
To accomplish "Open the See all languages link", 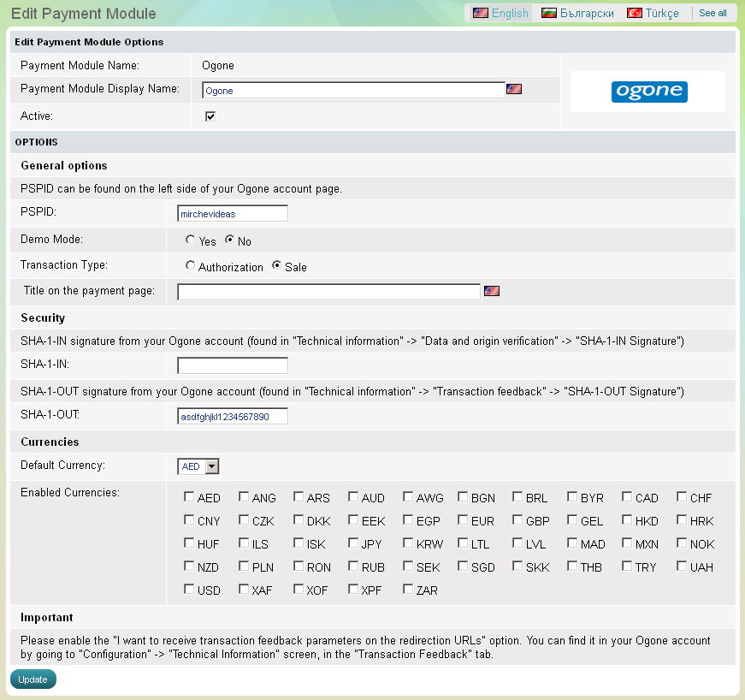I will point(712,13).
